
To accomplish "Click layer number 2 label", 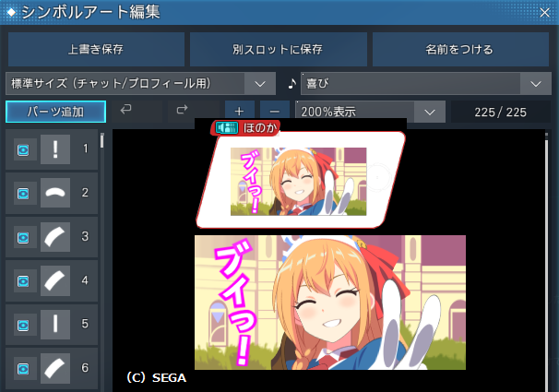I will (x=85, y=193).
